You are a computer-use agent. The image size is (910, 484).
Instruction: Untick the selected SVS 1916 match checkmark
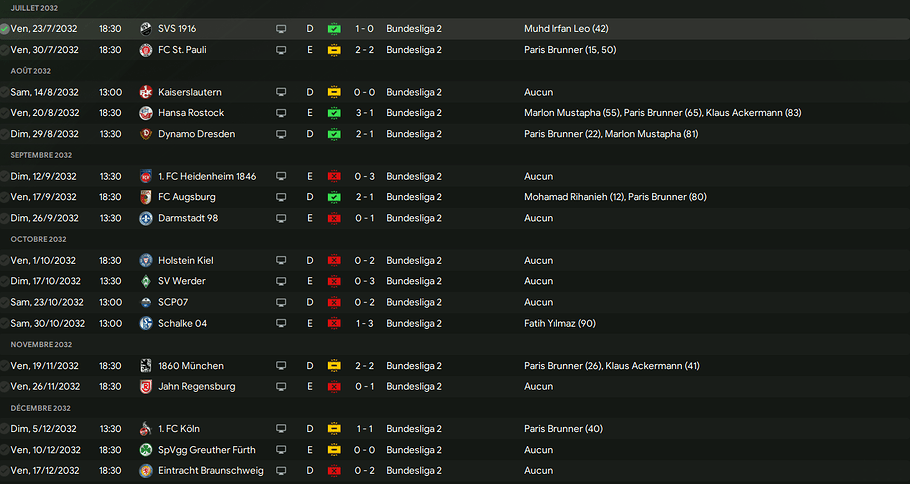(x=5, y=29)
